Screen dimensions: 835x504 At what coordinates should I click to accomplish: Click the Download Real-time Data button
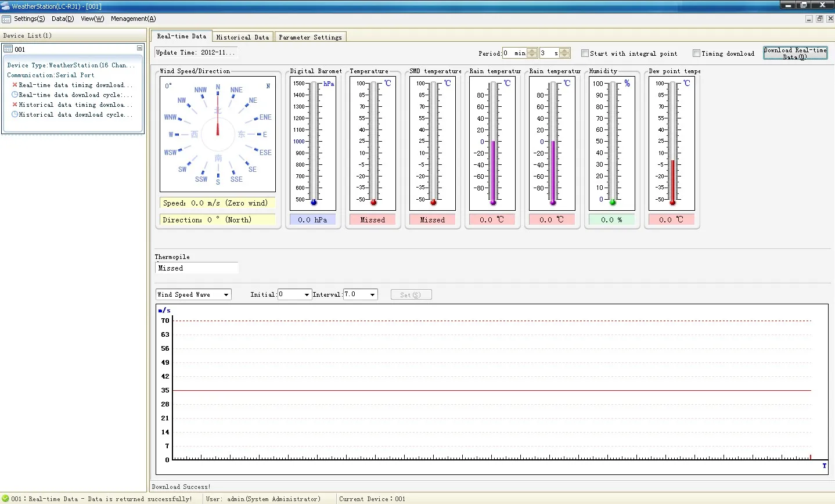tap(795, 53)
